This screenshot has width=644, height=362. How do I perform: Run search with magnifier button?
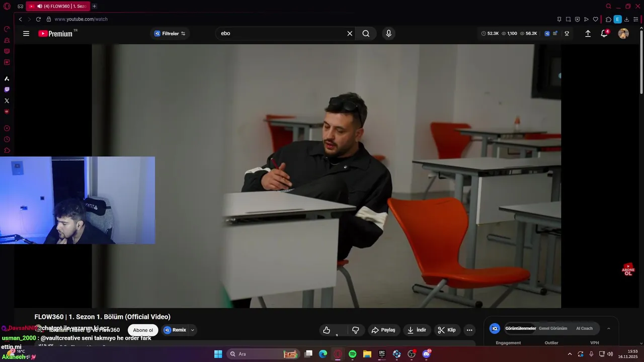pos(366,34)
